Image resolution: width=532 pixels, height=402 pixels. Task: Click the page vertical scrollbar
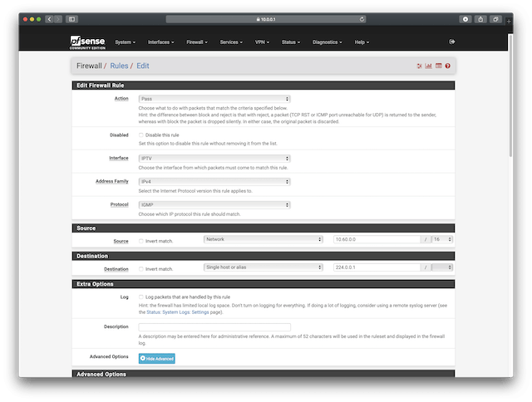pos(510,95)
